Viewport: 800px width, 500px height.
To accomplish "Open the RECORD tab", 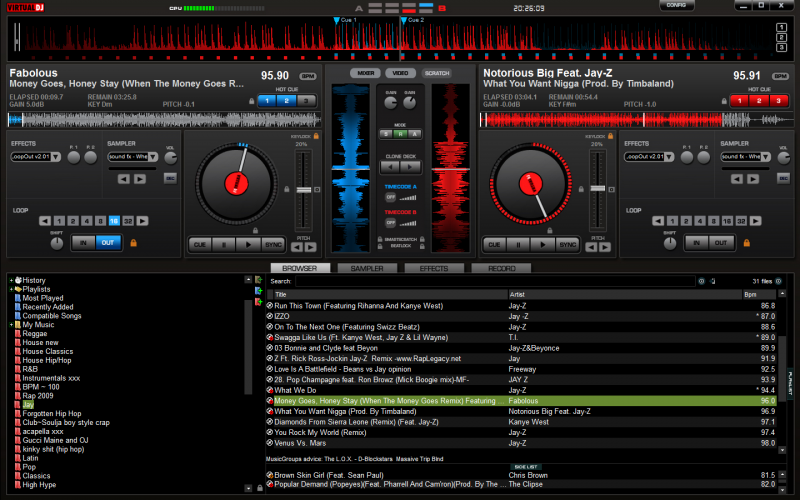I will coord(502,268).
